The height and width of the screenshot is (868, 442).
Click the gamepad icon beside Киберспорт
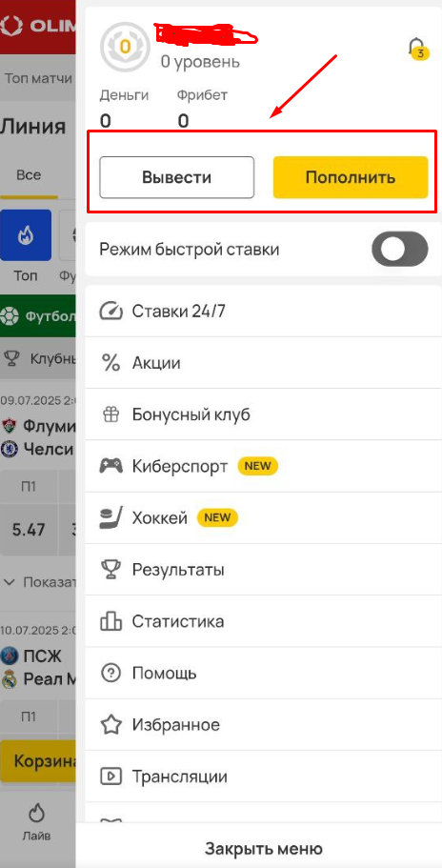tap(110, 466)
